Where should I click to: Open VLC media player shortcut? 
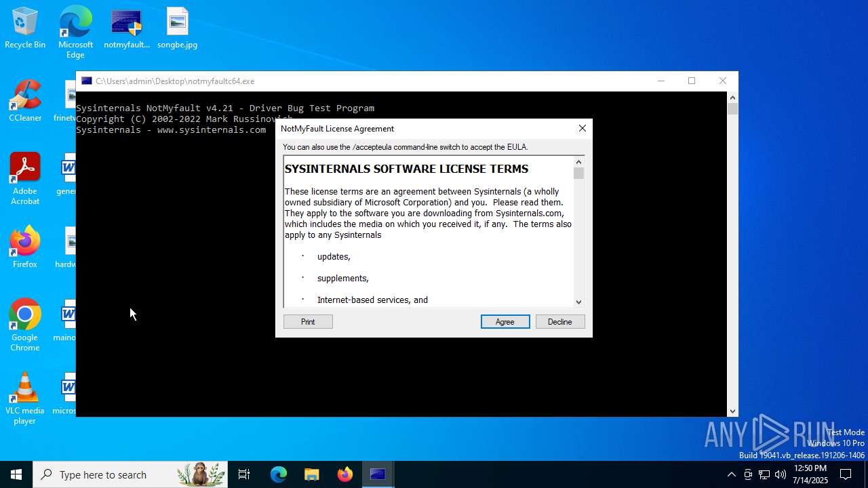coord(25,399)
